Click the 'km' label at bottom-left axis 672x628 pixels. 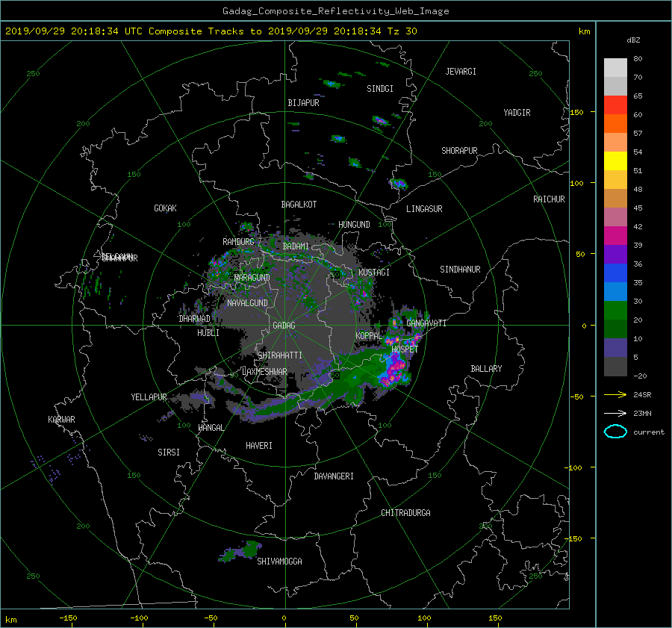[10, 620]
